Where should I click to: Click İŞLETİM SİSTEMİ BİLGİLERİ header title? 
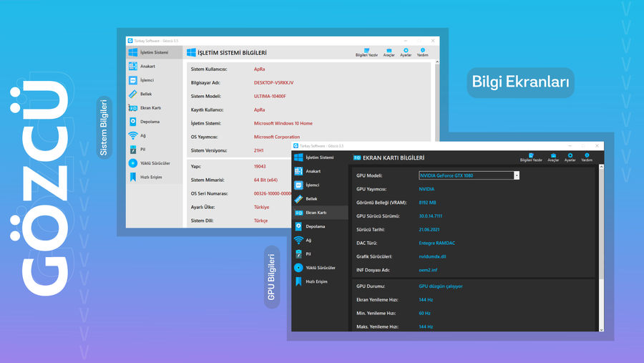pyautogui.click(x=232, y=52)
